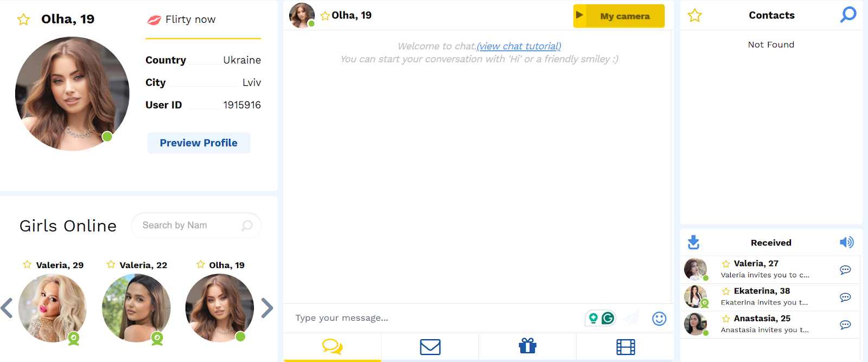This screenshot has height=362, width=868.
Task: Click the magnifier search icon in Contacts
Action: tap(848, 15)
